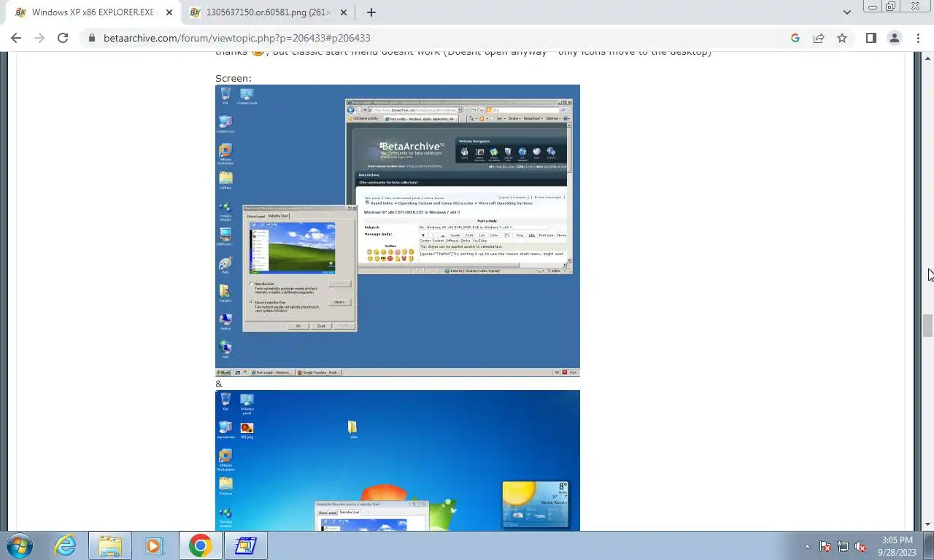Launch Internet Explorer from the taskbar
This screenshot has width=934, height=560.
click(x=66, y=545)
